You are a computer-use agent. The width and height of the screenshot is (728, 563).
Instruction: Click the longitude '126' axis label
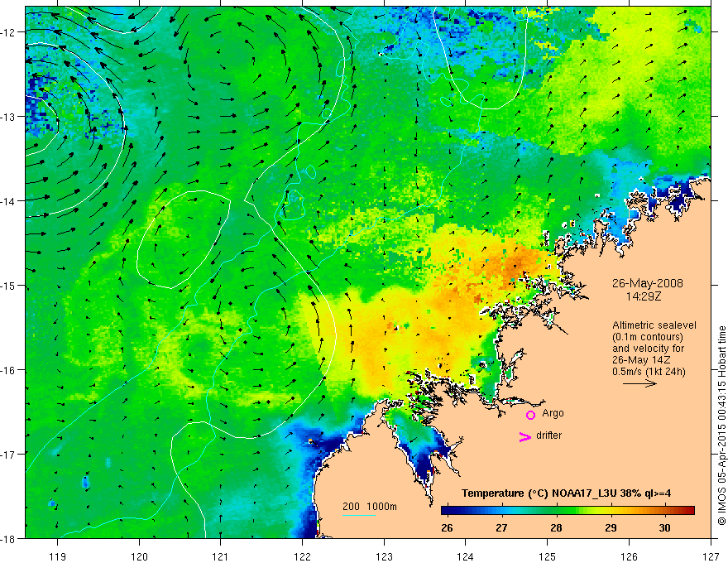629,556
